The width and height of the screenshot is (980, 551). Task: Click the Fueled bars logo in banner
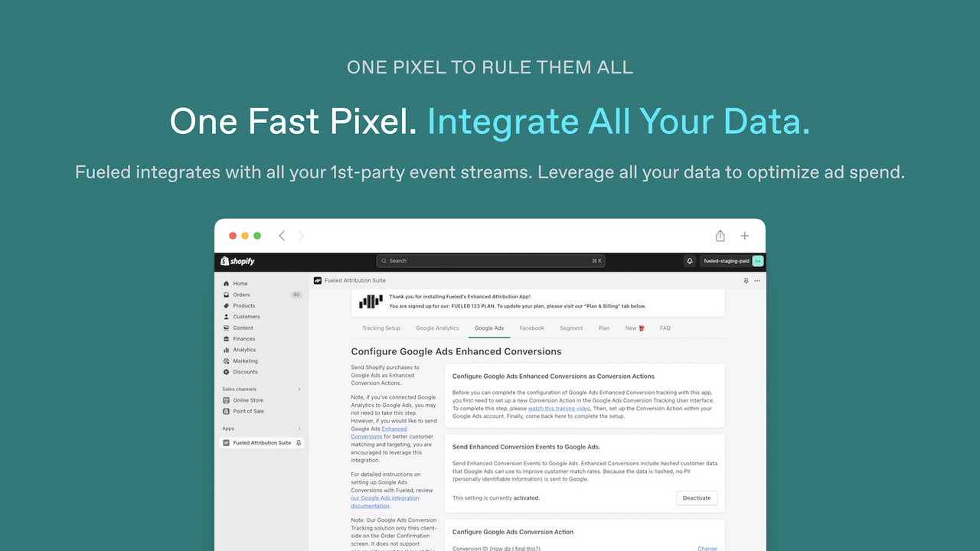(371, 301)
